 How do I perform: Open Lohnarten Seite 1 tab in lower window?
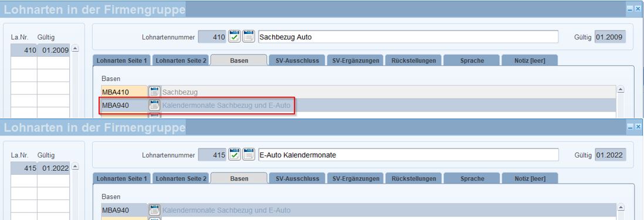pos(121,179)
